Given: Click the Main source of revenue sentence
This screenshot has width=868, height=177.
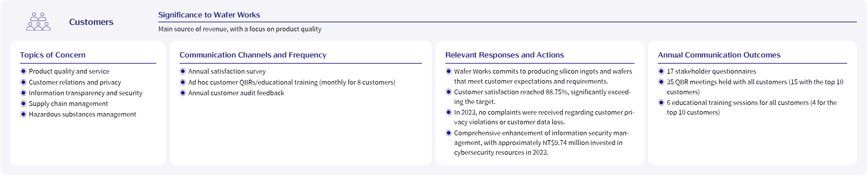Looking at the screenshot, I should pos(240,29).
